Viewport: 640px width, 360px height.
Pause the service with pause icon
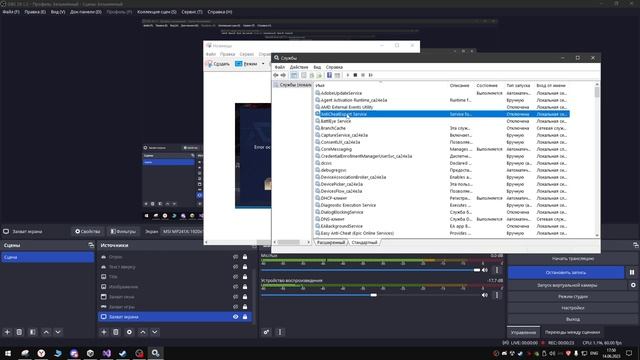(x=363, y=75)
